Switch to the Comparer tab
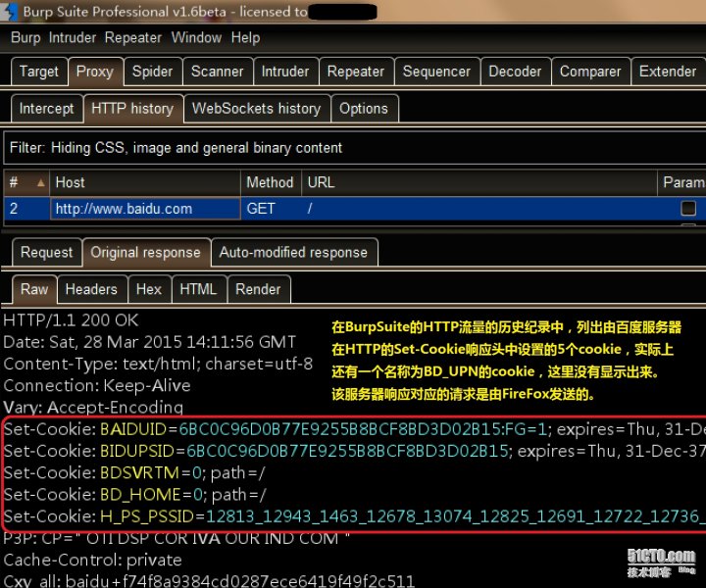Screen dimensions: 706x588 tap(590, 72)
